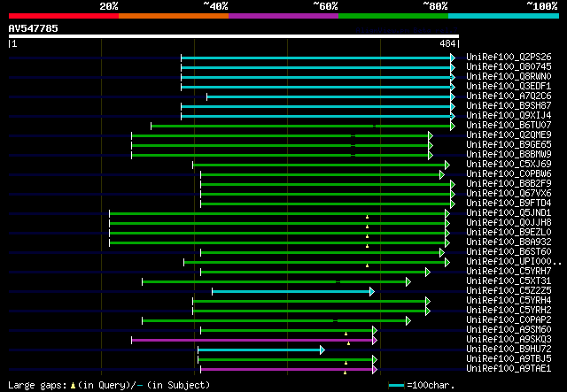Click the green ~80% legend segment
567x392 pixels.
click(393, 16)
